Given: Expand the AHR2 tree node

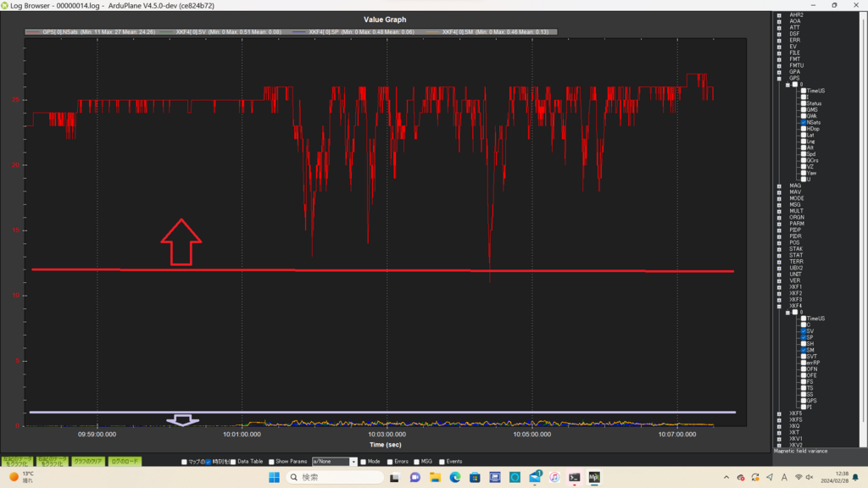Looking at the screenshot, I should coord(779,15).
